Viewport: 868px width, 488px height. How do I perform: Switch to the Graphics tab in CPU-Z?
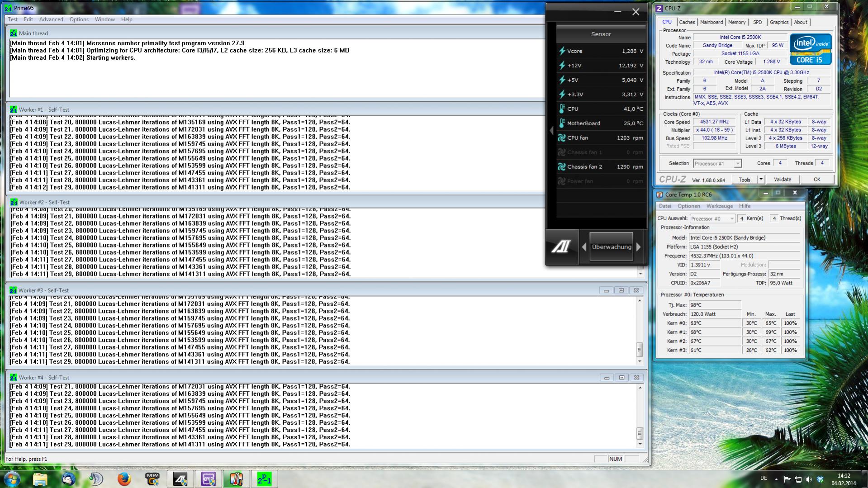click(x=779, y=22)
